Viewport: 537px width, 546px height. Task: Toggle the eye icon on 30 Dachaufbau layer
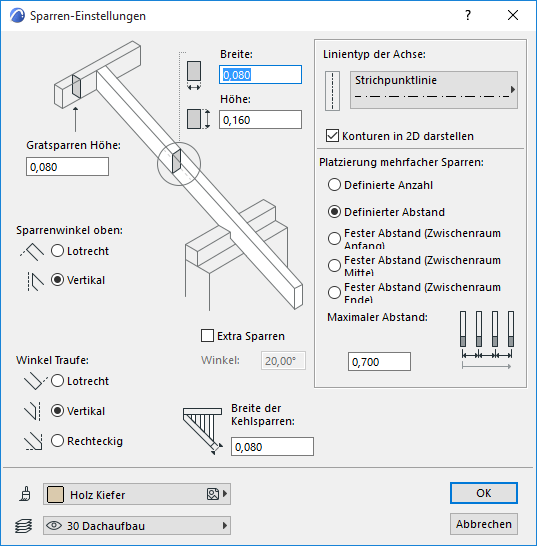pyautogui.click(x=54, y=525)
